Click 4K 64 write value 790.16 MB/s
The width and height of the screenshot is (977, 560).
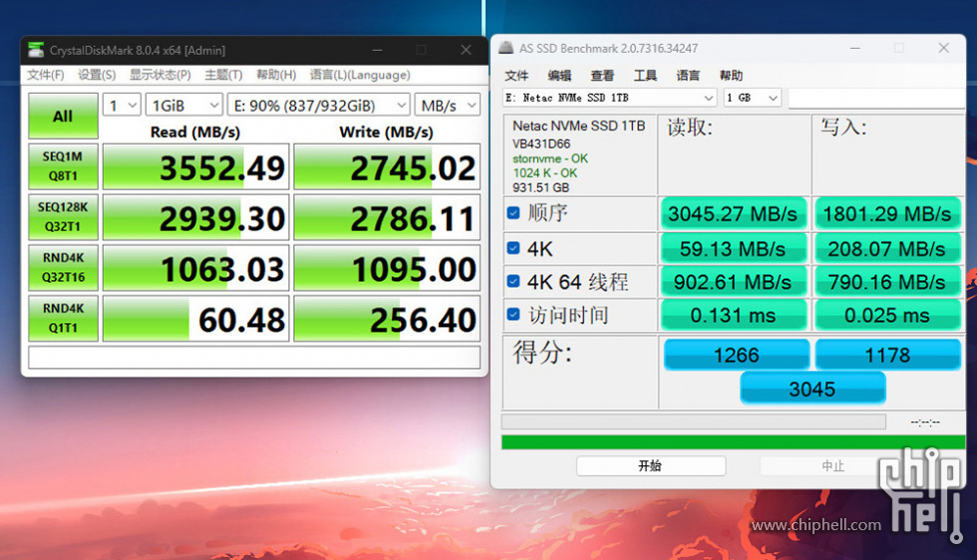point(887,282)
